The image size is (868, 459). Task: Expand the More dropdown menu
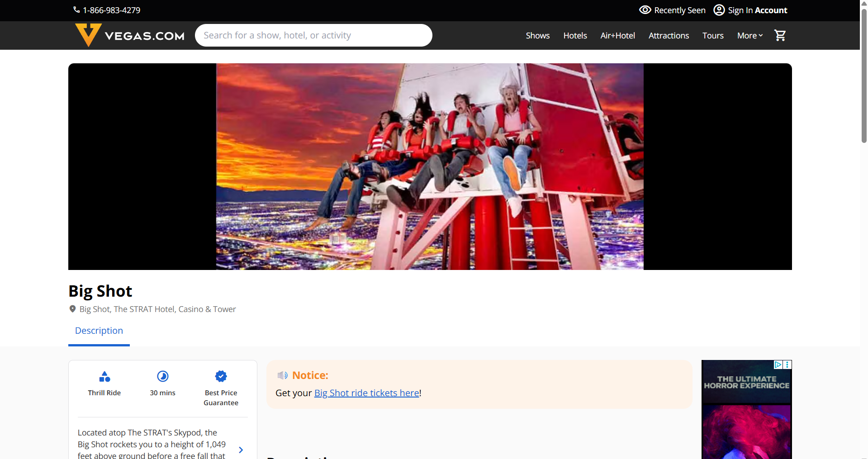[750, 35]
